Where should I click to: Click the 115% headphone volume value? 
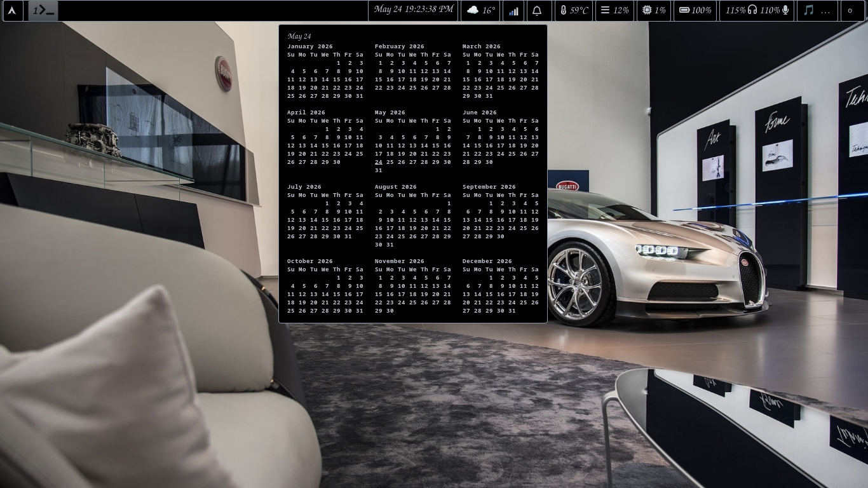pos(735,11)
